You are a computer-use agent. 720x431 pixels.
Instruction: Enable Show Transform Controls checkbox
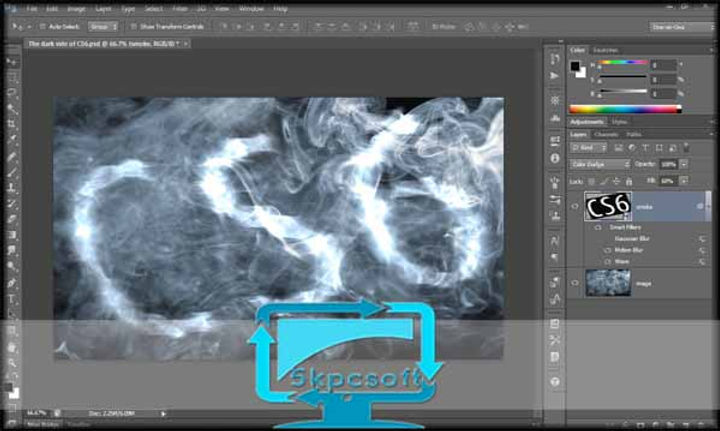(x=134, y=27)
